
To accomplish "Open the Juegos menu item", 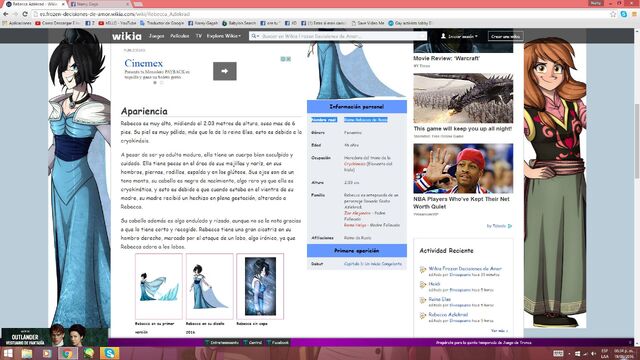I will (156, 36).
